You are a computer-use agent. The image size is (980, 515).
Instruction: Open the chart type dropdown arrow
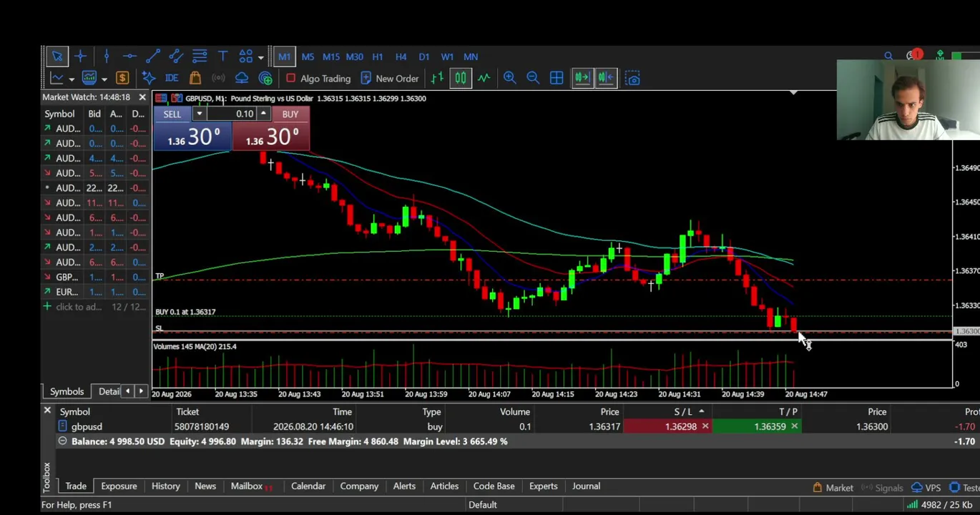point(72,79)
